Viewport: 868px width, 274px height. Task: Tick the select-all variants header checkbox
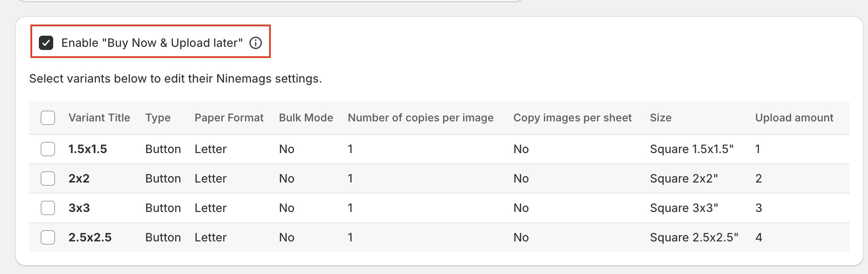48,118
